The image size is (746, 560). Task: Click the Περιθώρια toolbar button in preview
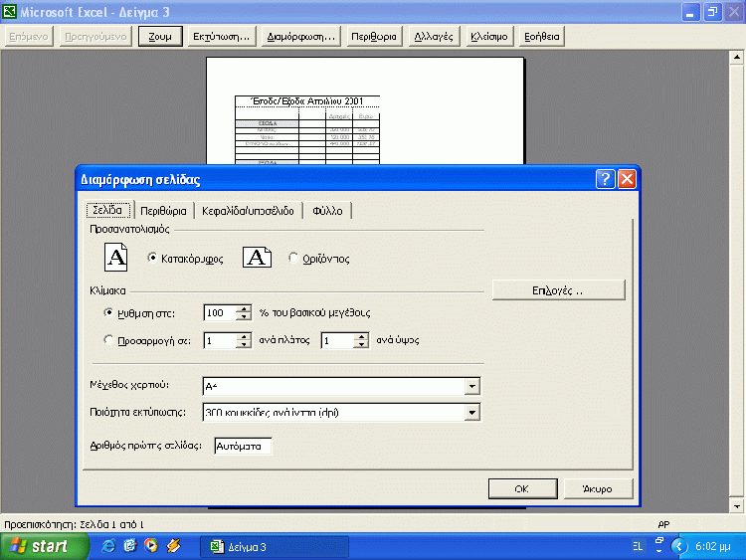(374, 36)
